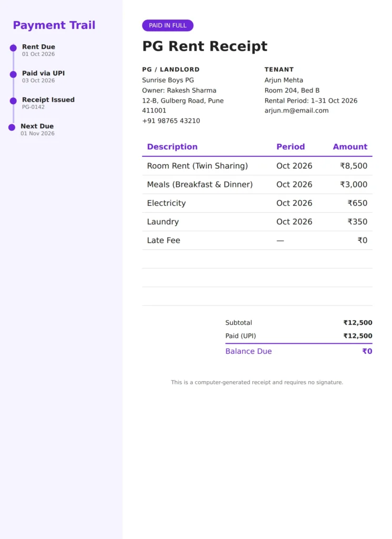Click the Next Due label
392x539 pixels.
tap(37, 126)
